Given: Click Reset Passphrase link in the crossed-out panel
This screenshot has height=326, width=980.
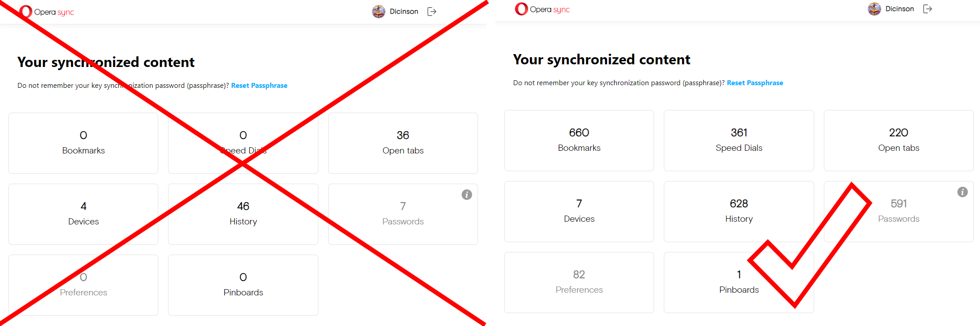Looking at the screenshot, I should click(x=259, y=86).
